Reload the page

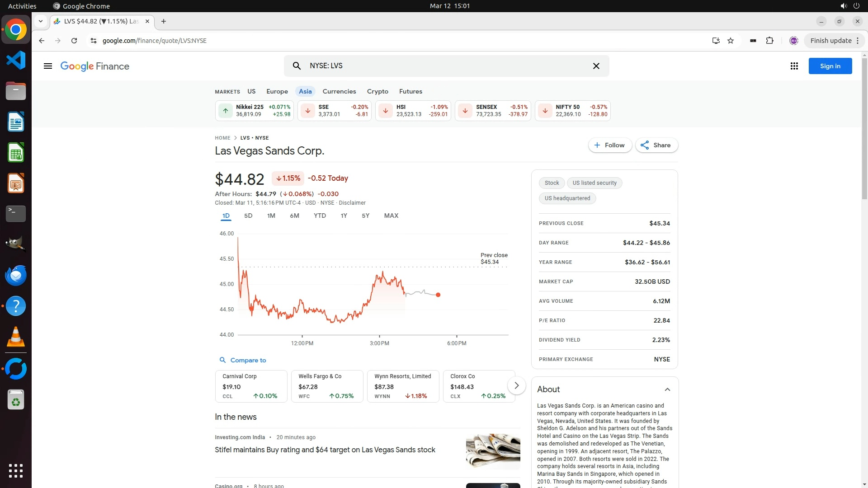pos(74,41)
